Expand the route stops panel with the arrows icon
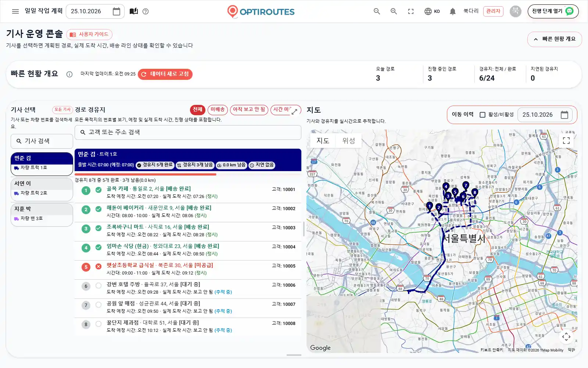 (294, 112)
